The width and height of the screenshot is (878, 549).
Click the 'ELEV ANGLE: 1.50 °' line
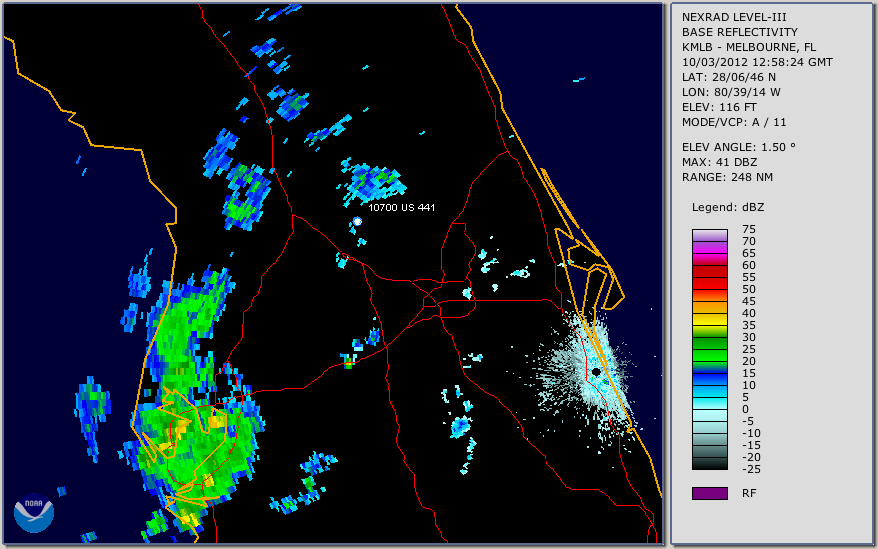(x=739, y=147)
